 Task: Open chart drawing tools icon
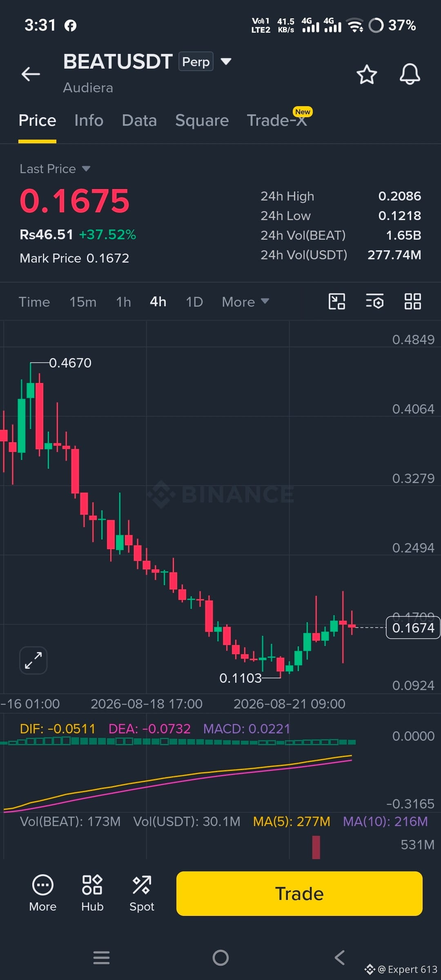click(337, 302)
